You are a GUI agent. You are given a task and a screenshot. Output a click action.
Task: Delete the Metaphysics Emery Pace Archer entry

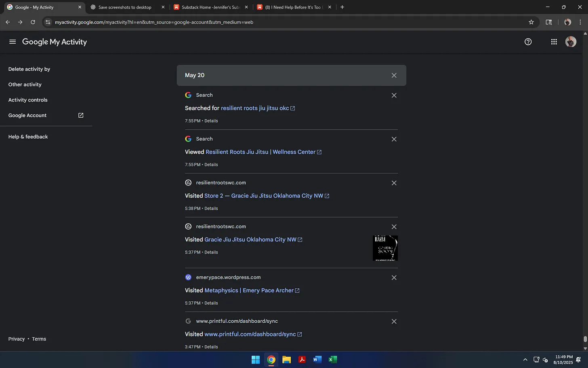(x=394, y=277)
